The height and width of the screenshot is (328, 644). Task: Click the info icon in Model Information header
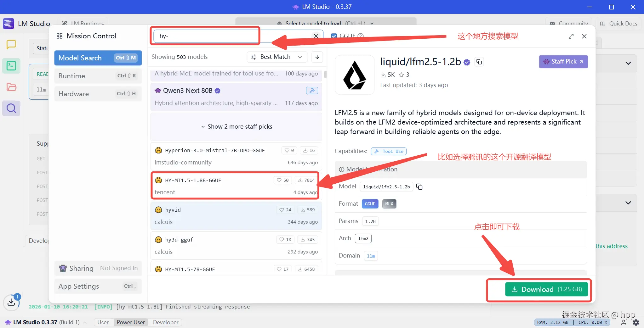pos(341,170)
